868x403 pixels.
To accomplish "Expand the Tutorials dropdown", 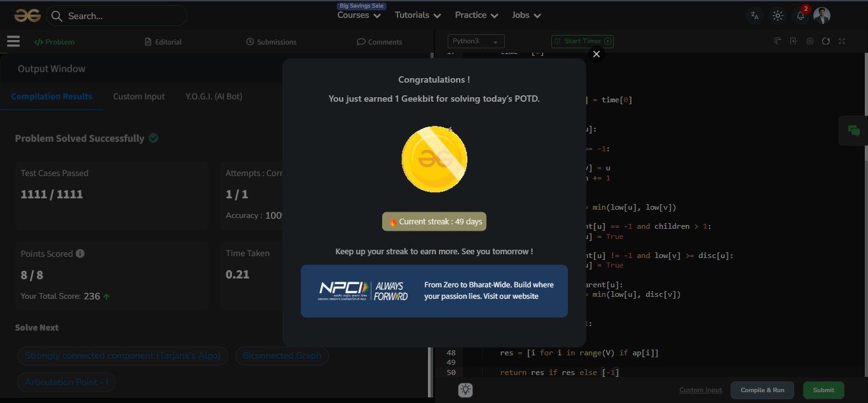I will pos(418,15).
